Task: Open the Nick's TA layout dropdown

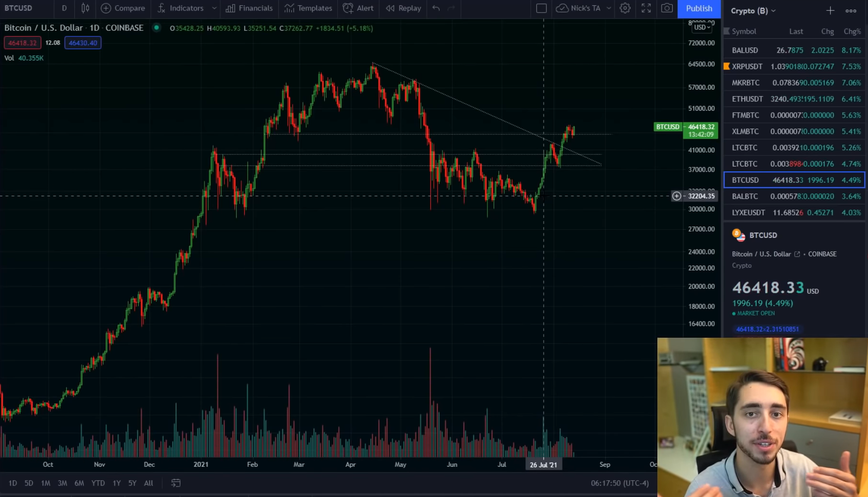Action: [x=608, y=8]
